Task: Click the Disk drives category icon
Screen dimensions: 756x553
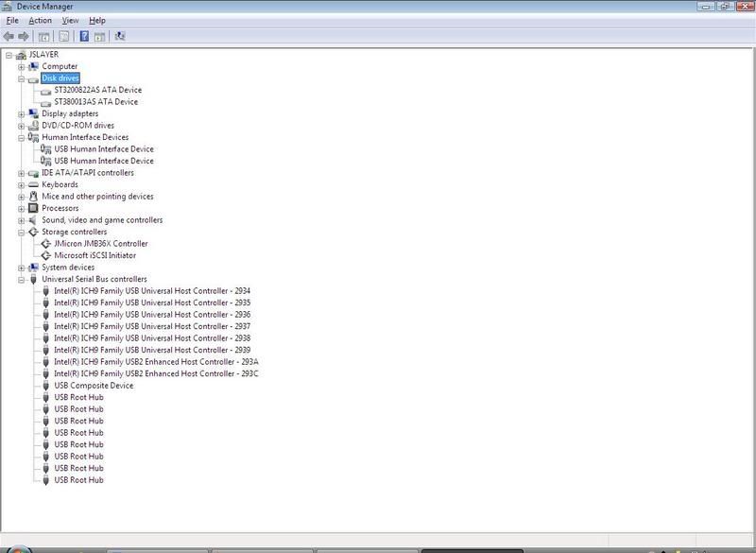Action: click(33, 79)
